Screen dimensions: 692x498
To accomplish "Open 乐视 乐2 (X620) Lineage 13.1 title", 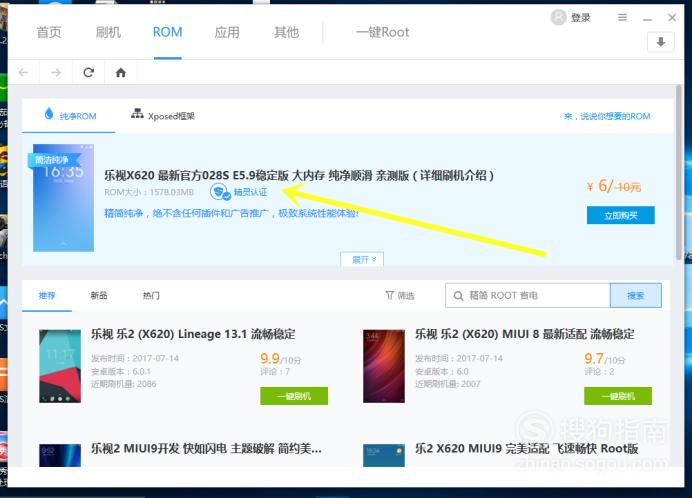I will (193, 334).
